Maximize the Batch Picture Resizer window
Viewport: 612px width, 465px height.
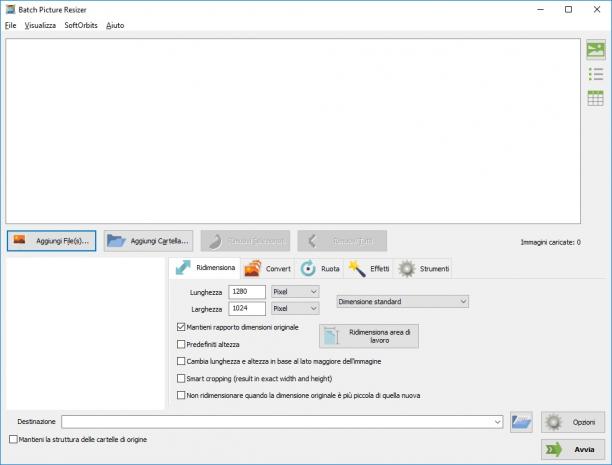click(x=569, y=9)
